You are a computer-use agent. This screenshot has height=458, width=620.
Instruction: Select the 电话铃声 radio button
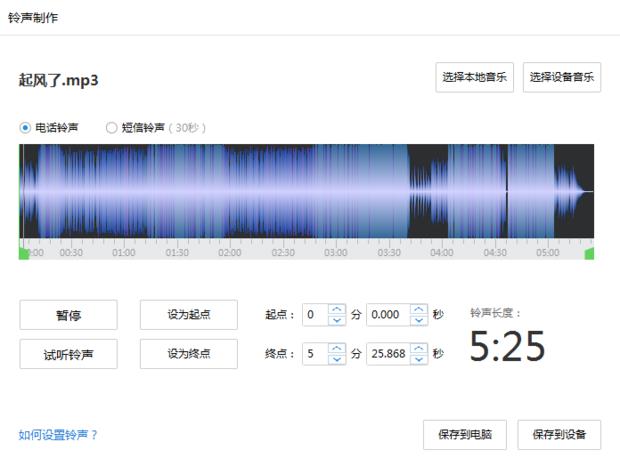[25, 127]
